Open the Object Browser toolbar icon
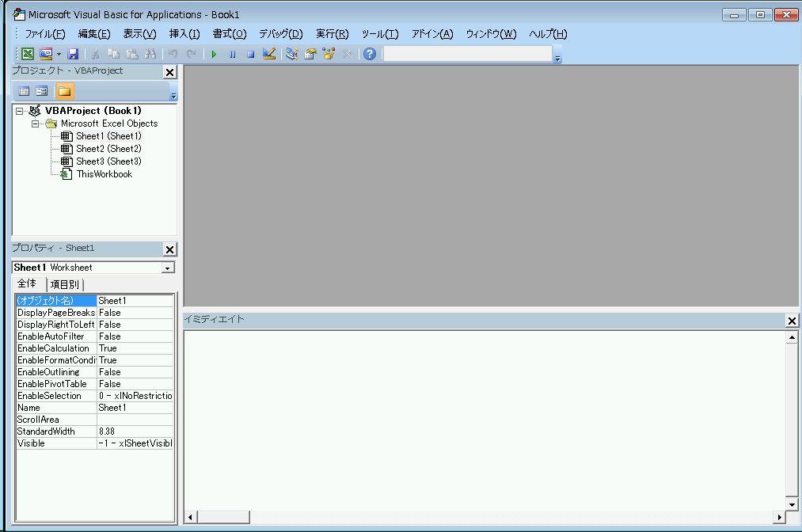Image resolution: width=802 pixels, height=532 pixels. coord(329,55)
